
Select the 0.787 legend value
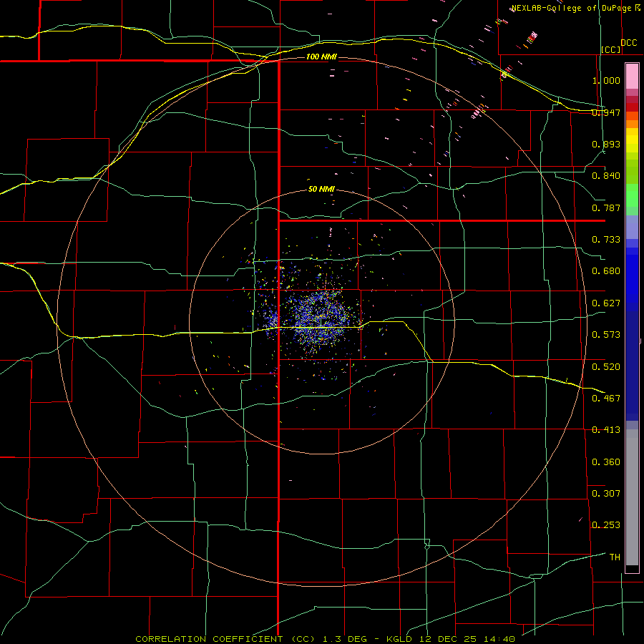coord(606,208)
